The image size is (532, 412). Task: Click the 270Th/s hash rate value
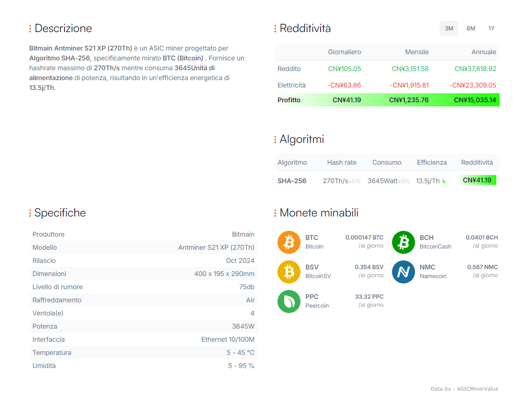click(335, 181)
